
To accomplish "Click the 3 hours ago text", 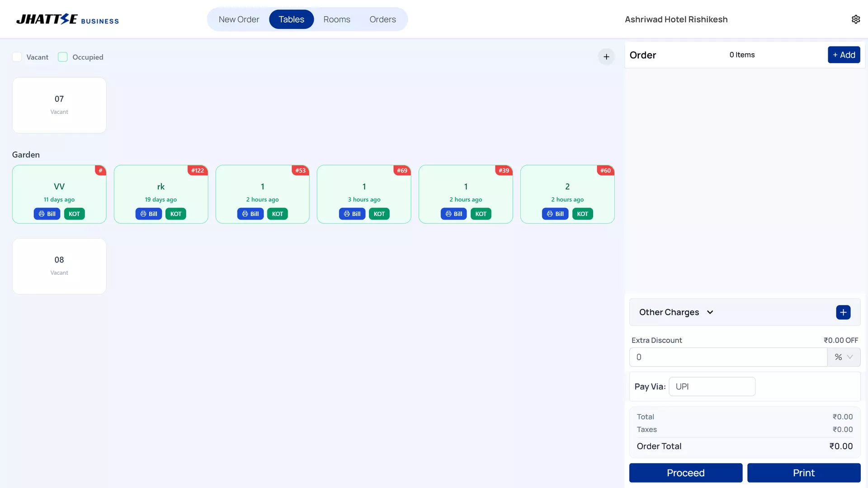I will tap(364, 199).
